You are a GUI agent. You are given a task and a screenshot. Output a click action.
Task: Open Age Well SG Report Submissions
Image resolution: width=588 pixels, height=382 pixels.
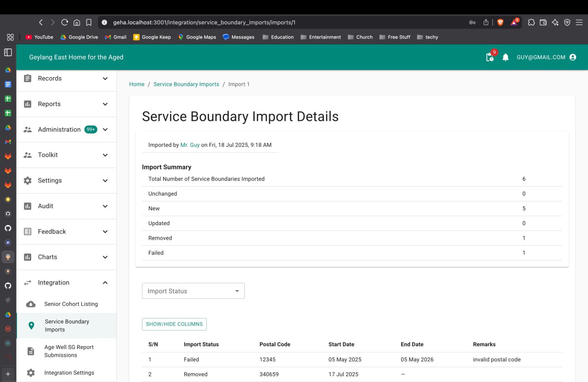tap(69, 351)
